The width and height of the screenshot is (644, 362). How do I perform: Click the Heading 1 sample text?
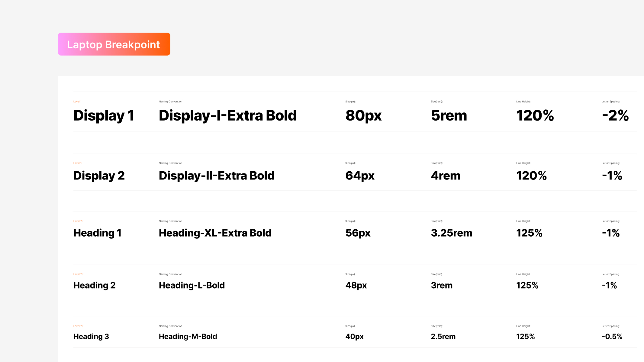pyautogui.click(x=97, y=233)
